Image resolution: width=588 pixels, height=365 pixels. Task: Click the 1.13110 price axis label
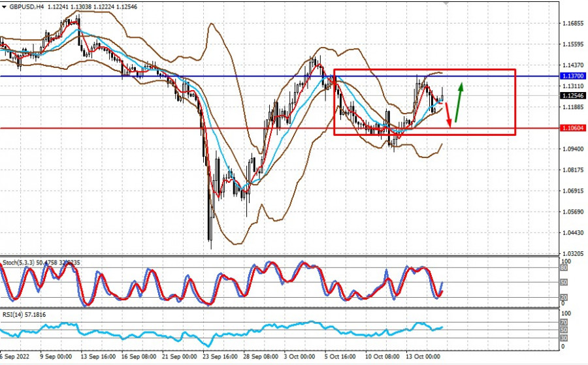(573, 86)
